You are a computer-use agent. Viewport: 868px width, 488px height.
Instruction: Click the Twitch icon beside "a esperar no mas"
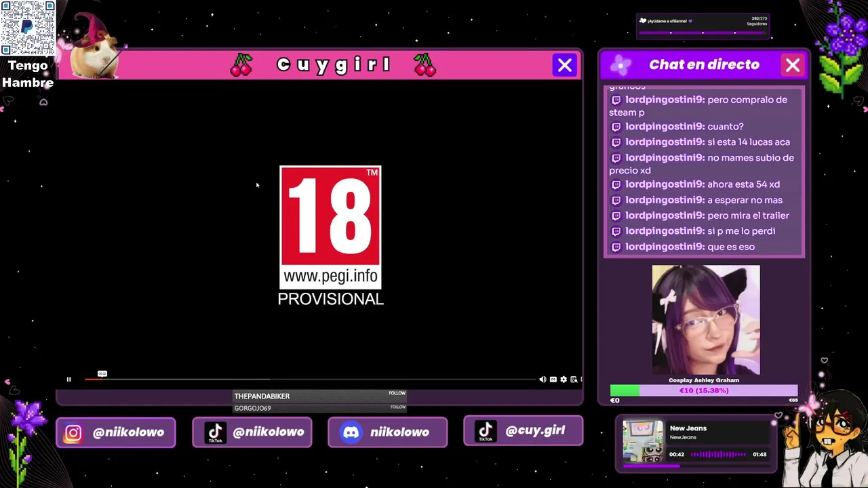[616, 200]
